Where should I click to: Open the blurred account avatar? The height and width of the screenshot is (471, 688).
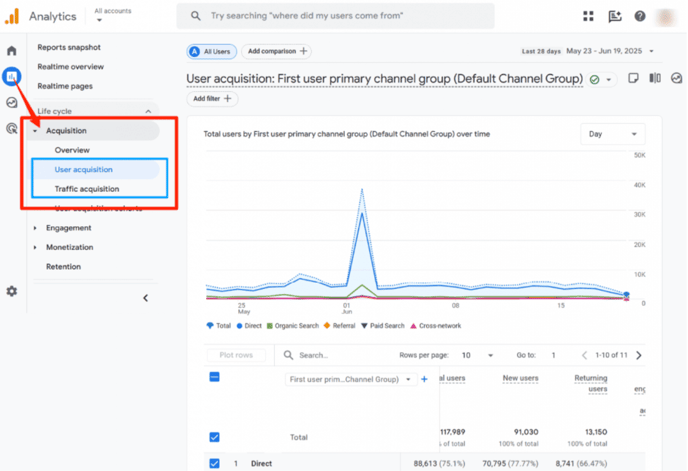point(666,17)
